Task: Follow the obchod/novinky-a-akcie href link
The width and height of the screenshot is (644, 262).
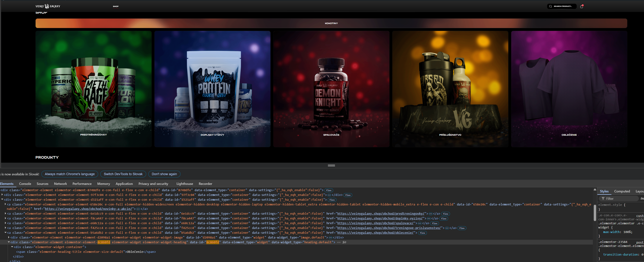Action: point(89,209)
